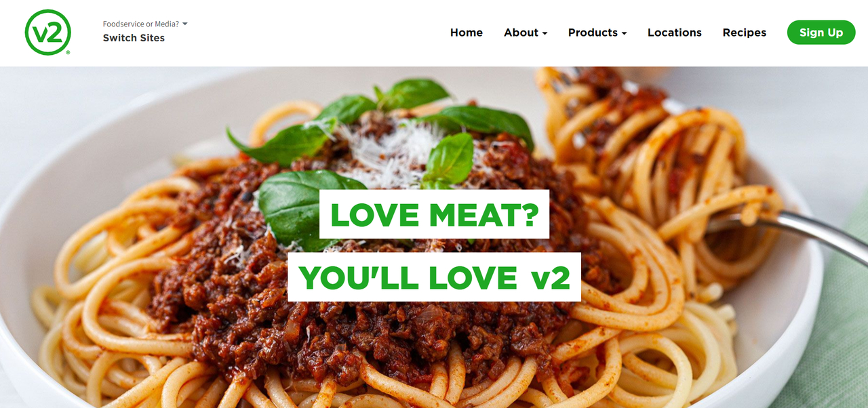Click the green v2 circular logo
The height and width of the screenshot is (408, 868).
tap(48, 32)
